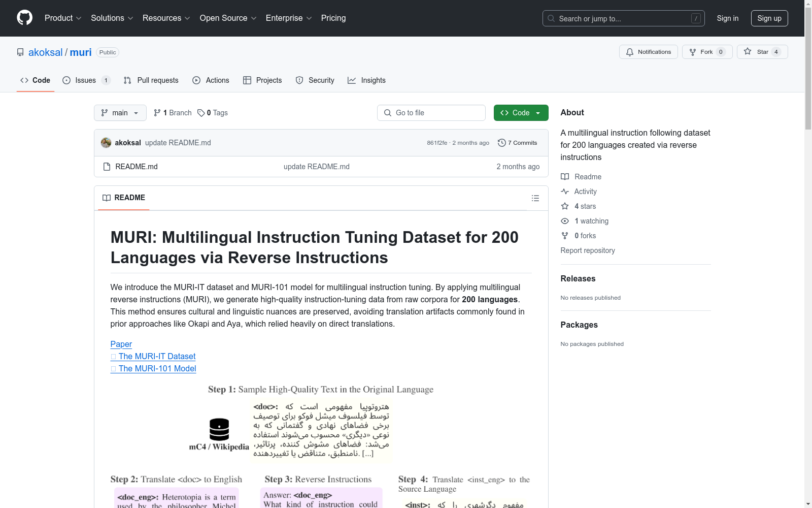This screenshot has height=508, width=812.
Task: Open the Releases heading link
Action: tap(578, 278)
